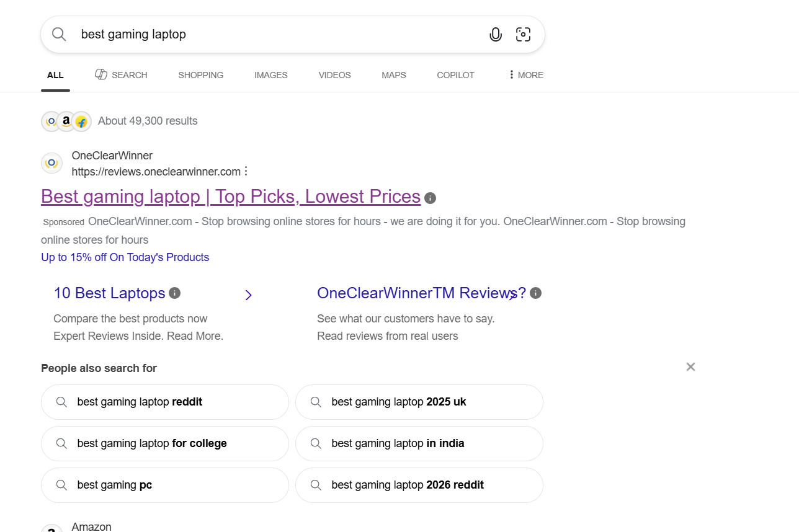The height and width of the screenshot is (532, 799).
Task: Open visual search camera icon
Action: [x=523, y=35]
